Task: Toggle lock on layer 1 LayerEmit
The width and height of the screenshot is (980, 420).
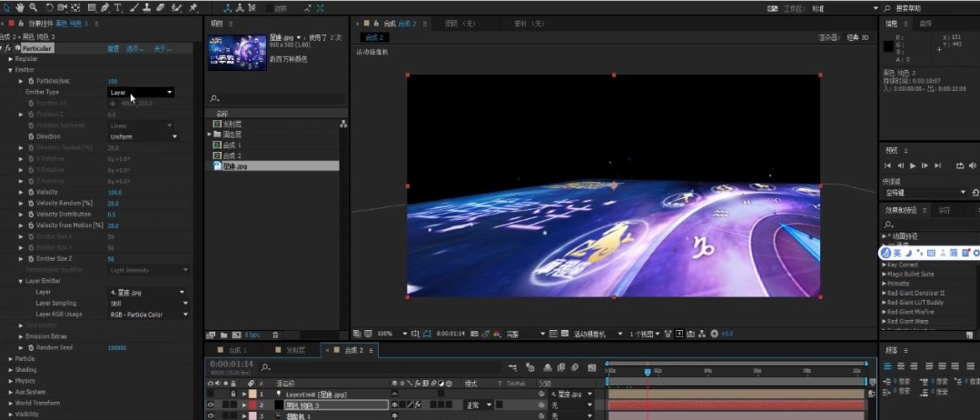Action: coord(233,394)
